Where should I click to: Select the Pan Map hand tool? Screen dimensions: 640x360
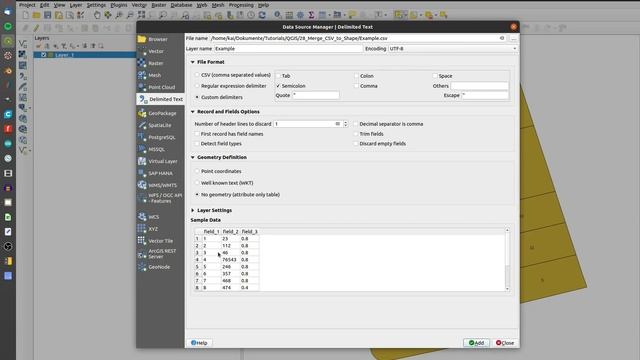tap(97, 15)
